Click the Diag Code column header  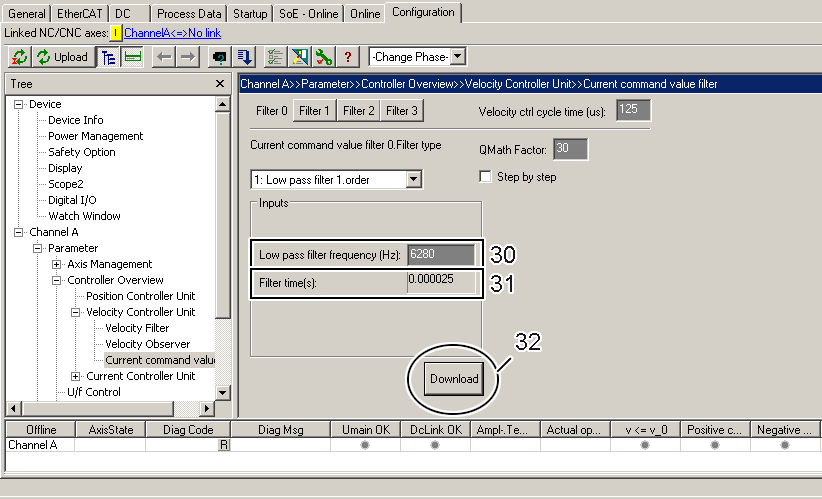coord(188,430)
